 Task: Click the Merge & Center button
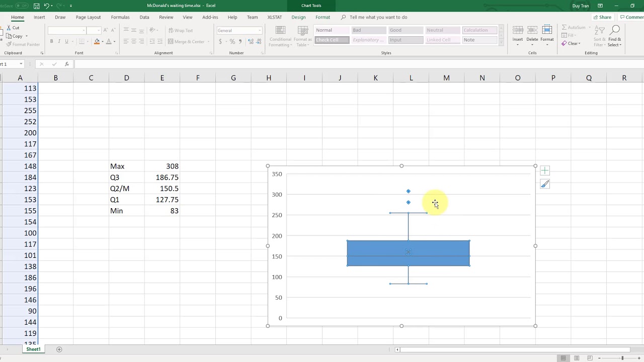(186, 42)
